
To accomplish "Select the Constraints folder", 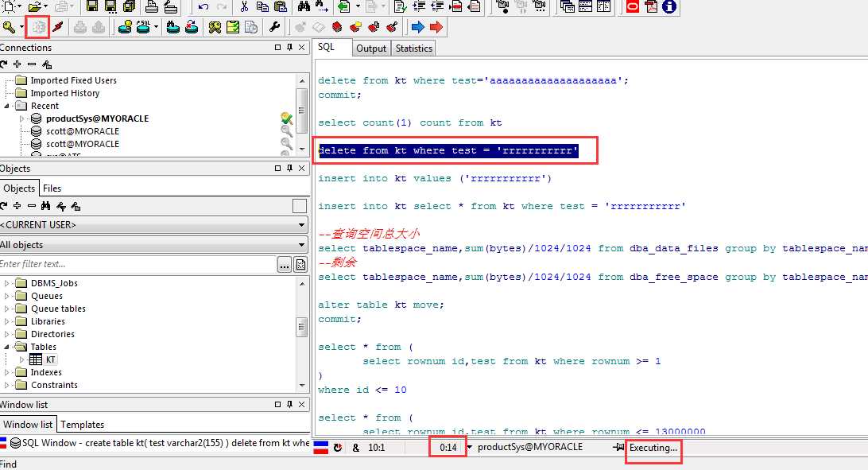I will point(54,385).
